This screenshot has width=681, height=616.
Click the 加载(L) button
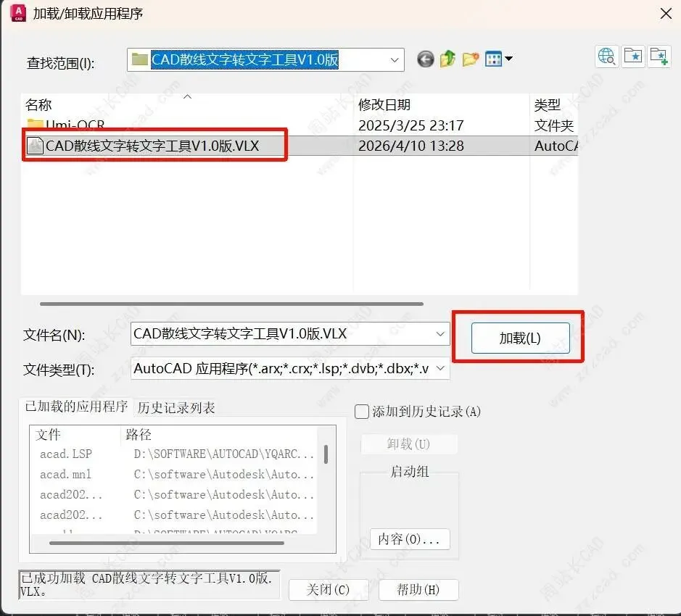pos(520,338)
